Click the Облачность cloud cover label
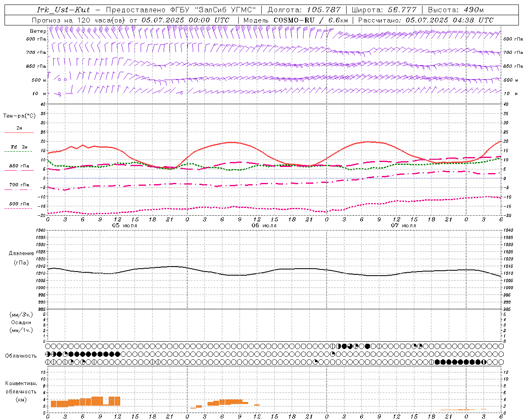The image size is (525, 420). [21, 356]
